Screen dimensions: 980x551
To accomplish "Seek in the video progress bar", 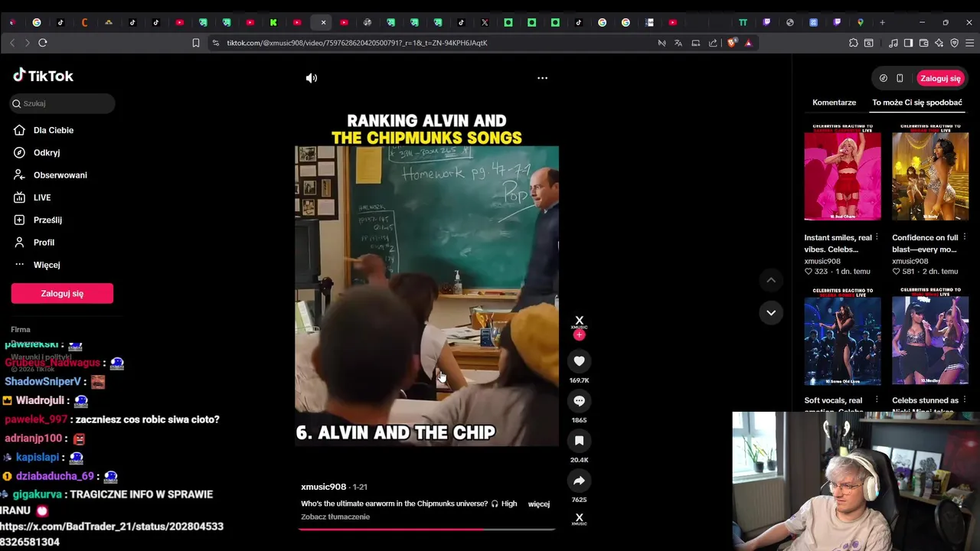I will point(426,529).
